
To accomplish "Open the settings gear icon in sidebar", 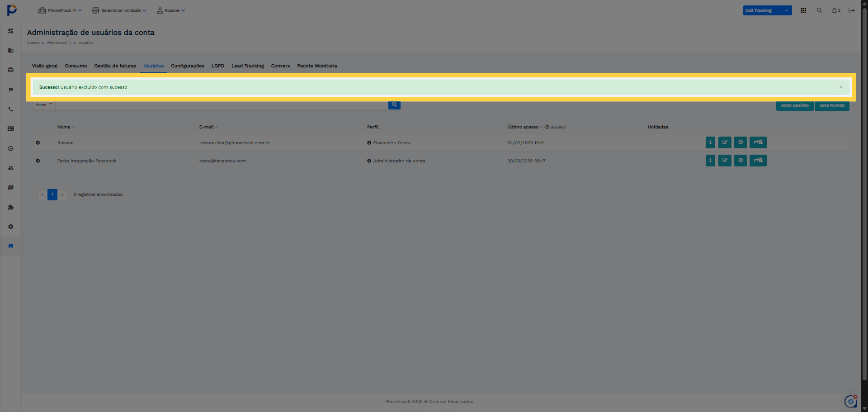I will (11, 227).
